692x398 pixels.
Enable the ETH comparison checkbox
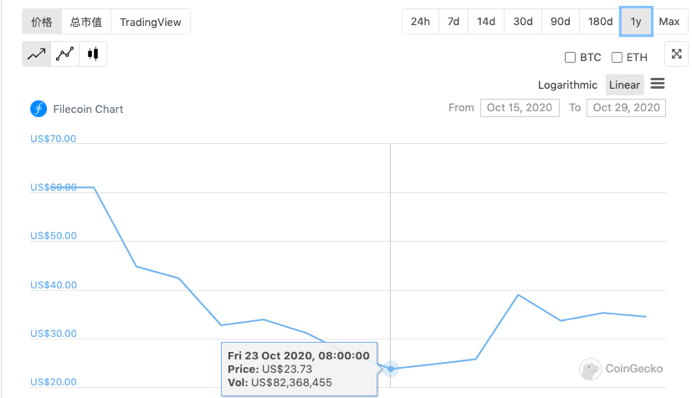617,57
